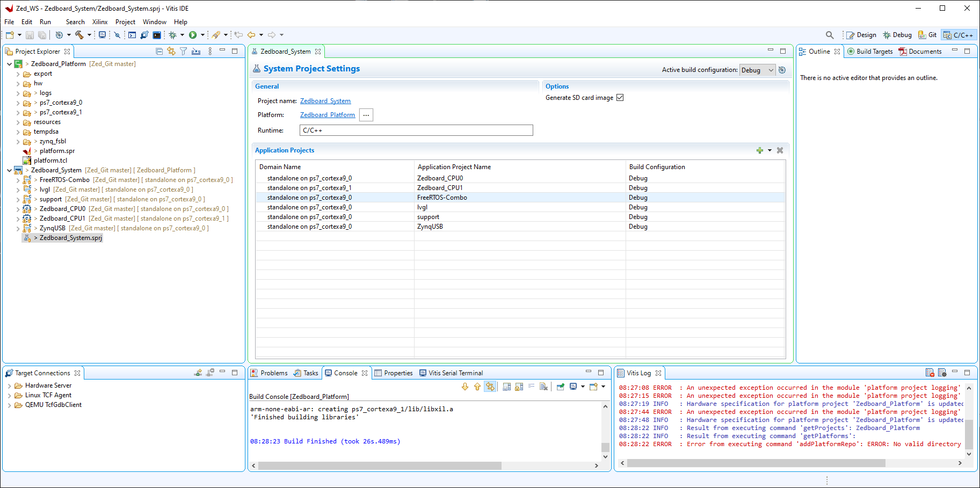Click the Zedboard_Platform platform link
980x488 pixels.
[328, 115]
